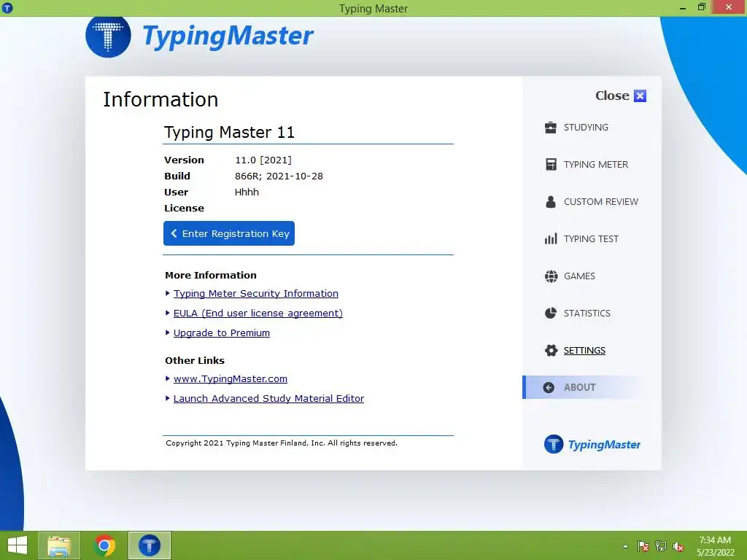This screenshot has height=560, width=747.
Task: Click the Typing Test bar chart icon
Action: (x=551, y=238)
